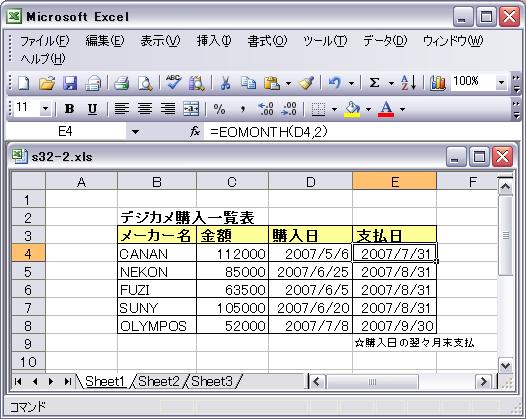Activate the Format Painter brush

click(x=306, y=83)
